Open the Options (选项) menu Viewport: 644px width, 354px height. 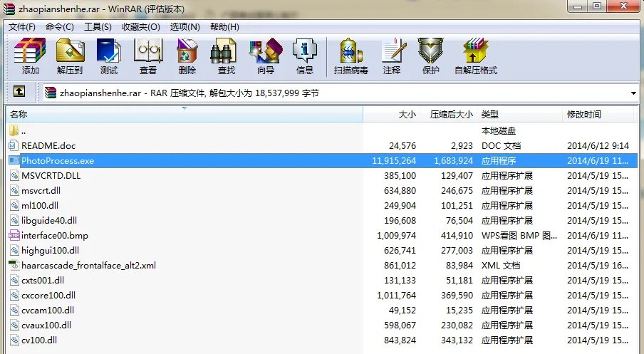[185, 26]
